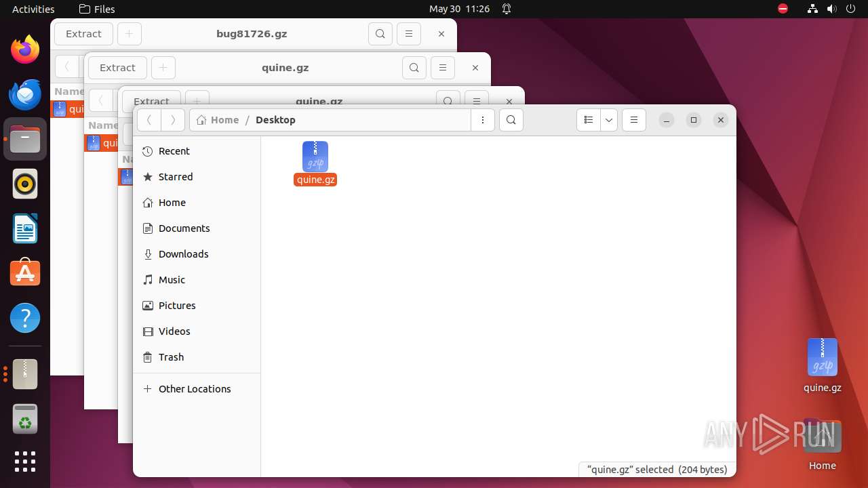Open Trash in Files sidebar

tap(197, 357)
